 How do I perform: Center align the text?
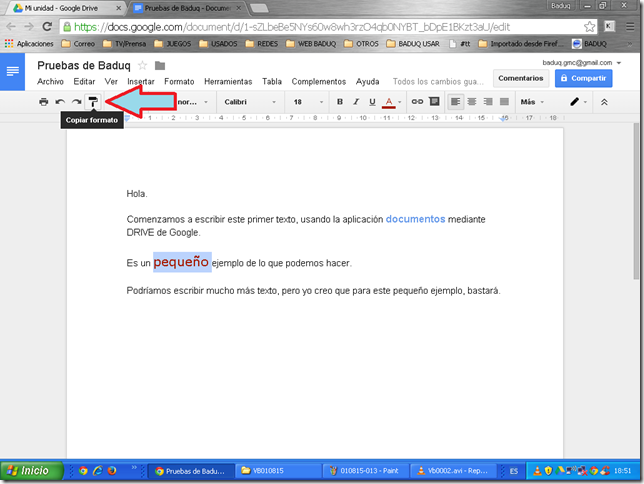click(472, 101)
